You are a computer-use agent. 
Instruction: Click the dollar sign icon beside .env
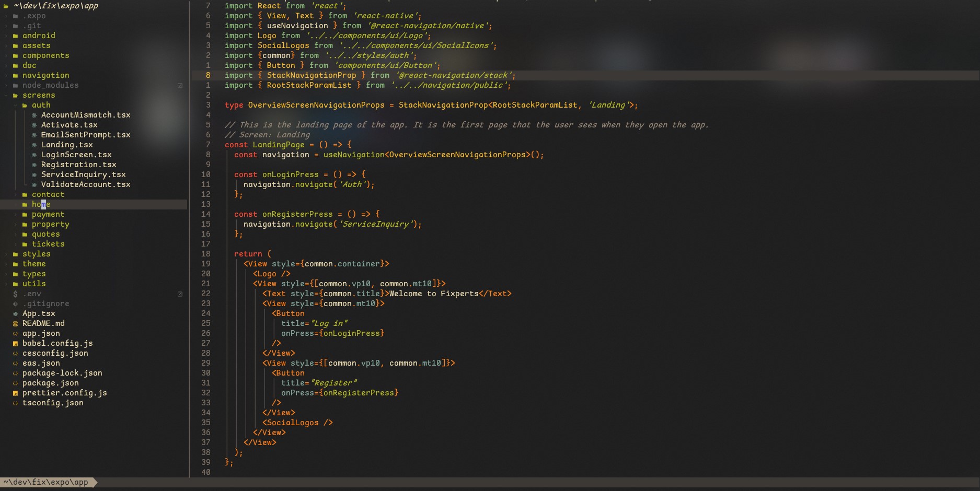click(x=15, y=294)
